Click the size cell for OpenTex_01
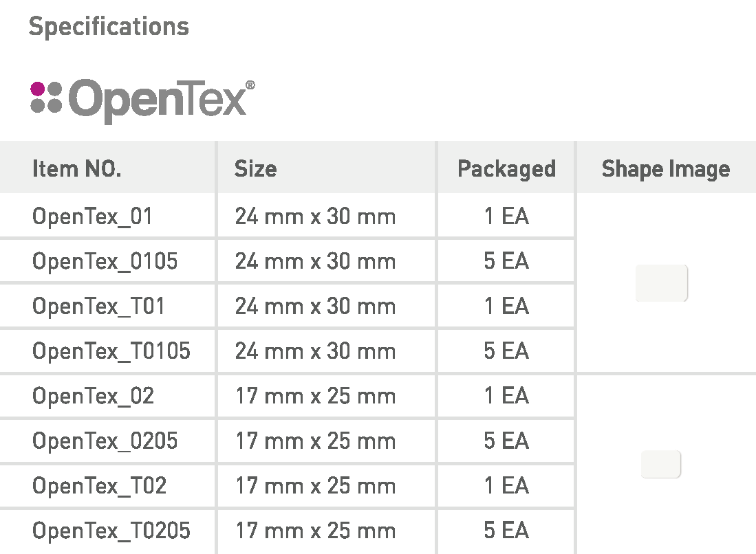Screen dimensions: 756x554 (315, 217)
